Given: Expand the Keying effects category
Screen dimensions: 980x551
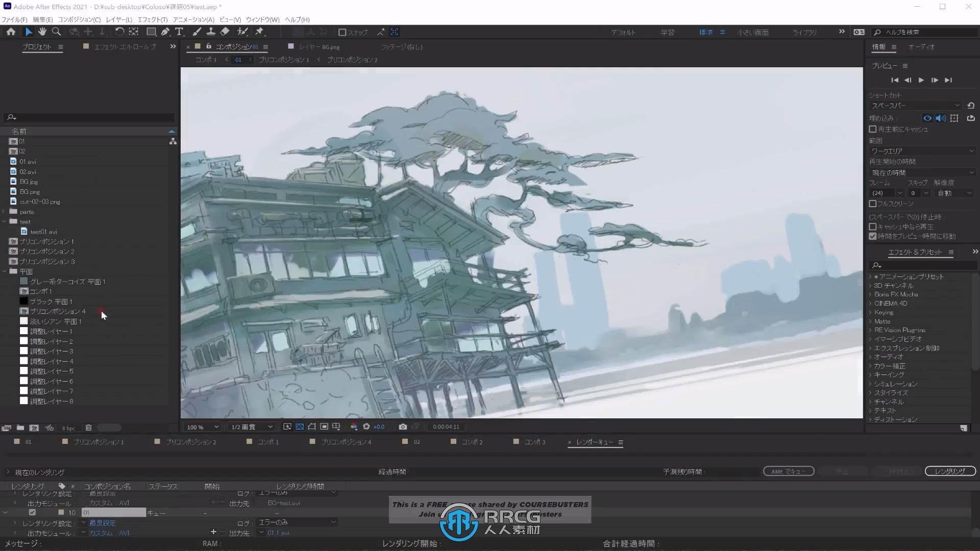Looking at the screenshot, I should (870, 312).
